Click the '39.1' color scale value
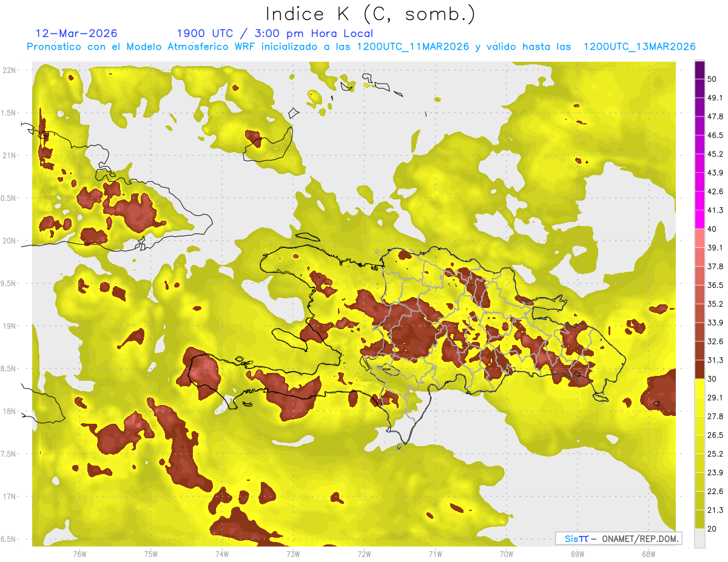 (715, 248)
